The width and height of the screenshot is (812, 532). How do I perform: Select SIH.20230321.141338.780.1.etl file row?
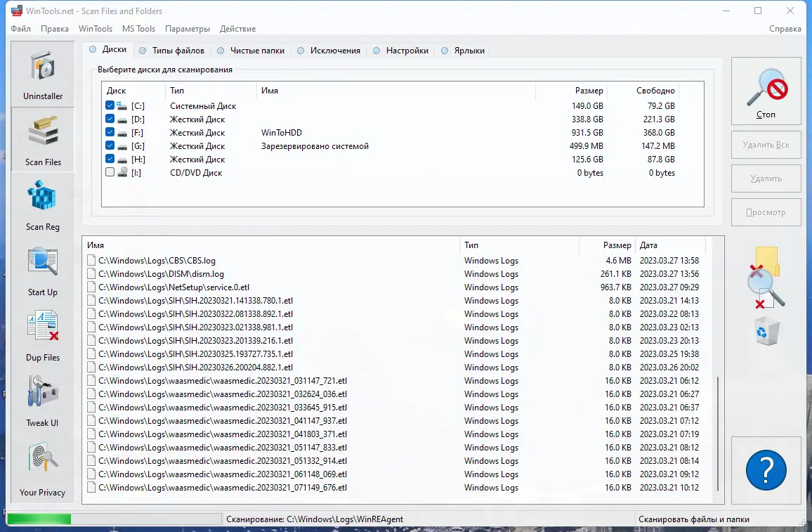coord(396,301)
